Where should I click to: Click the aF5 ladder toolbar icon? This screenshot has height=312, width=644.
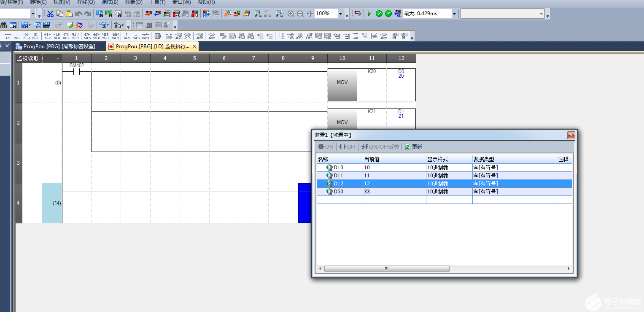coord(127,36)
